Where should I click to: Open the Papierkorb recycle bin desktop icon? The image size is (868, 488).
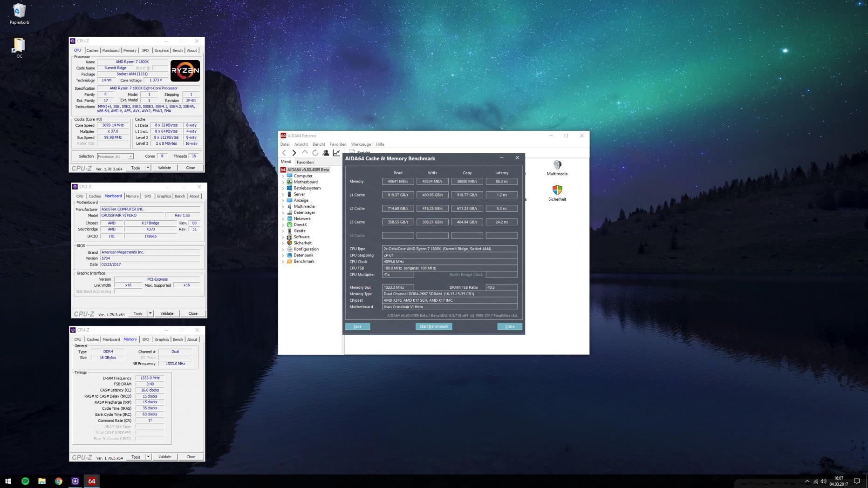click(x=19, y=14)
